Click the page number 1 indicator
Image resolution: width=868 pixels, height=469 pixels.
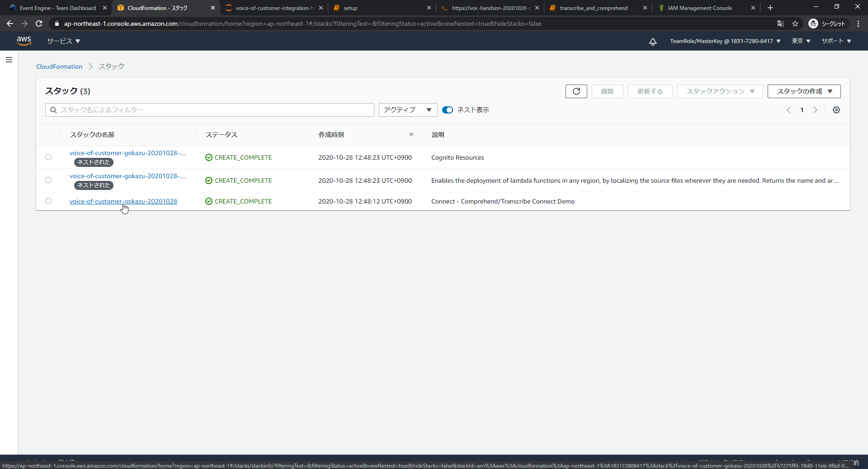coord(802,110)
